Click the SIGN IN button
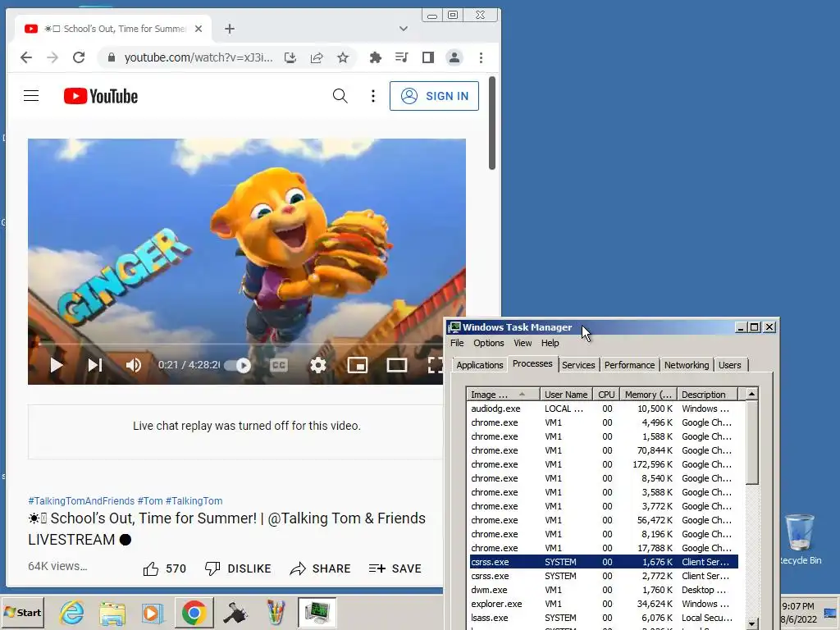 click(x=434, y=96)
